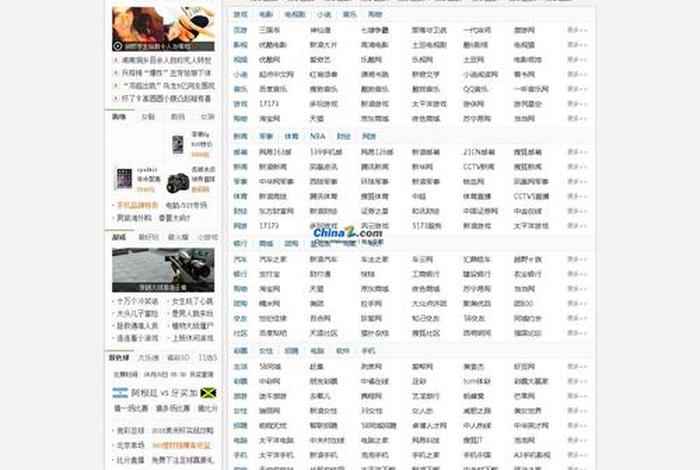
Task: Open the 优酷电影 link
Action: click(273, 45)
